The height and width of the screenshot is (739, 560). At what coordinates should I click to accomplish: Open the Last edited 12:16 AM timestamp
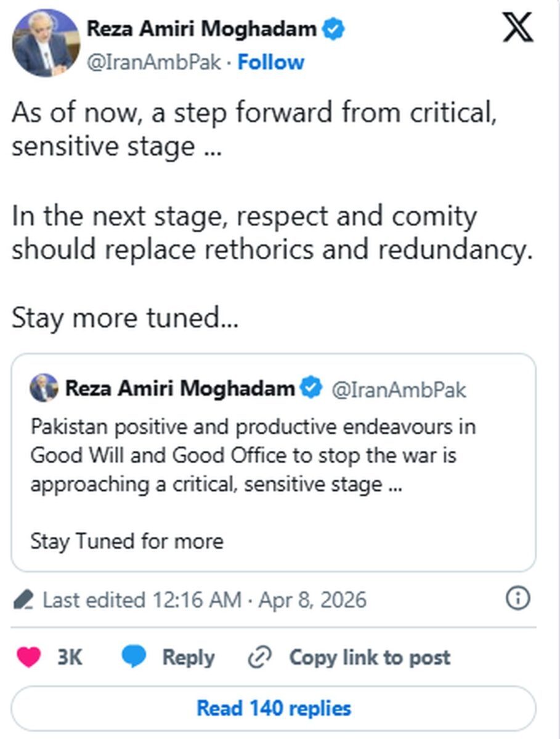point(205,600)
